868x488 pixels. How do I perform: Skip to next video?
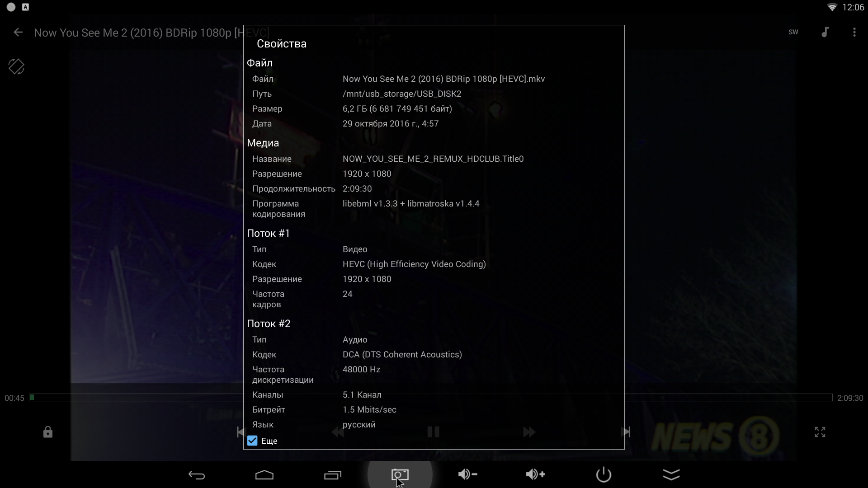click(626, 432)
